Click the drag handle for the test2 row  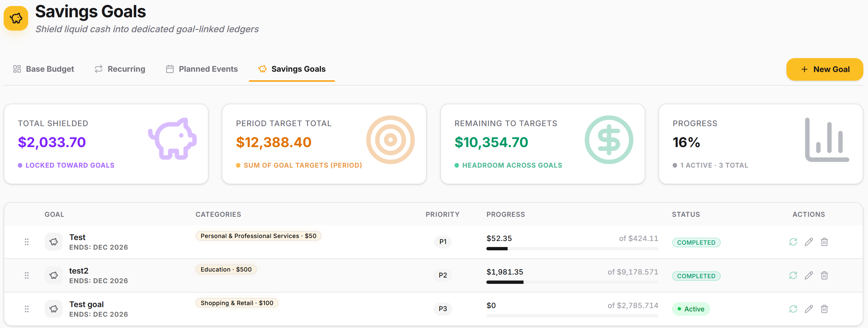[x=27, y=275]
